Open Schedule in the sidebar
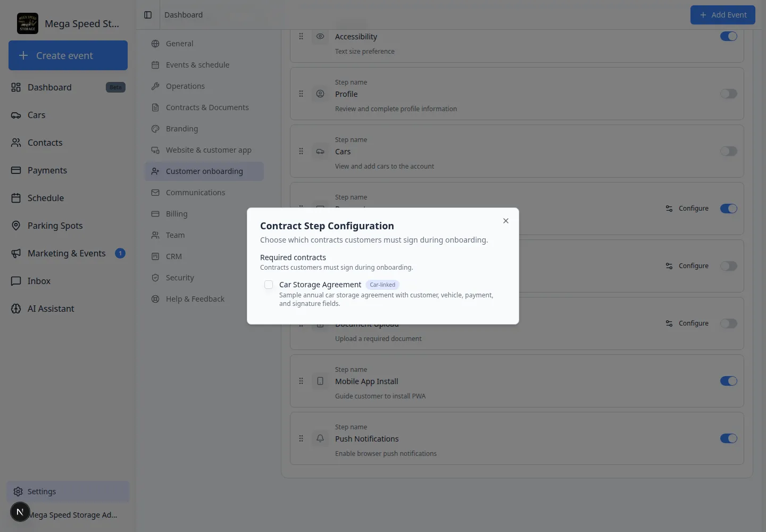This screenshot has width=766, height=532. coord(68,198)
